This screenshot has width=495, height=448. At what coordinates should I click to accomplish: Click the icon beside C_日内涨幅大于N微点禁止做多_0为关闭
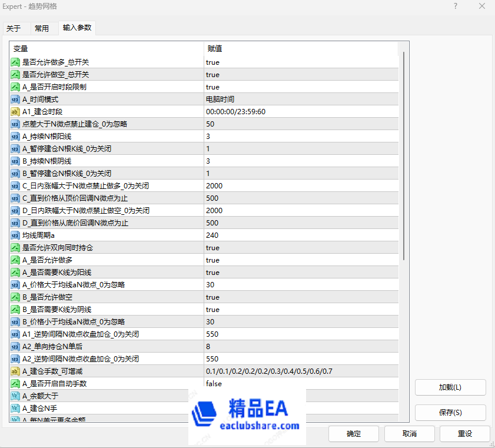pyautogui.click(x=15, y=186)
